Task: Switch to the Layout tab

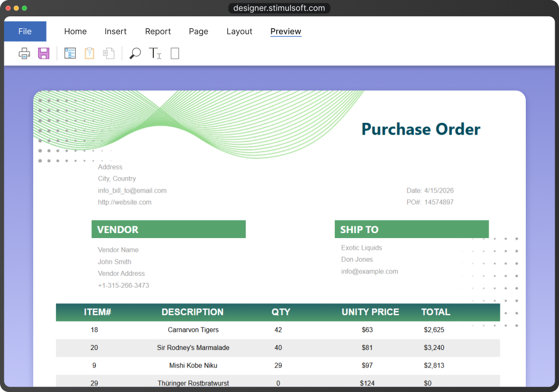Action: pyautogui.click(x=239, y=32)
